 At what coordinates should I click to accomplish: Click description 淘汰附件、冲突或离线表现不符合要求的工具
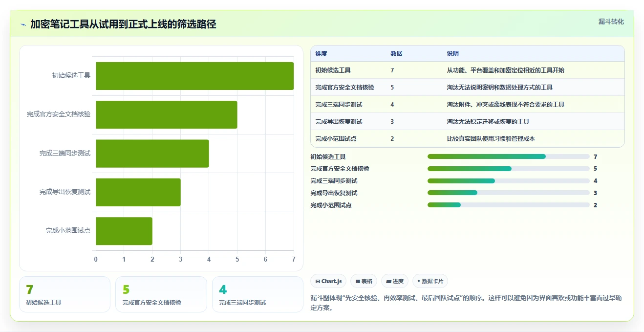[505, 105]
